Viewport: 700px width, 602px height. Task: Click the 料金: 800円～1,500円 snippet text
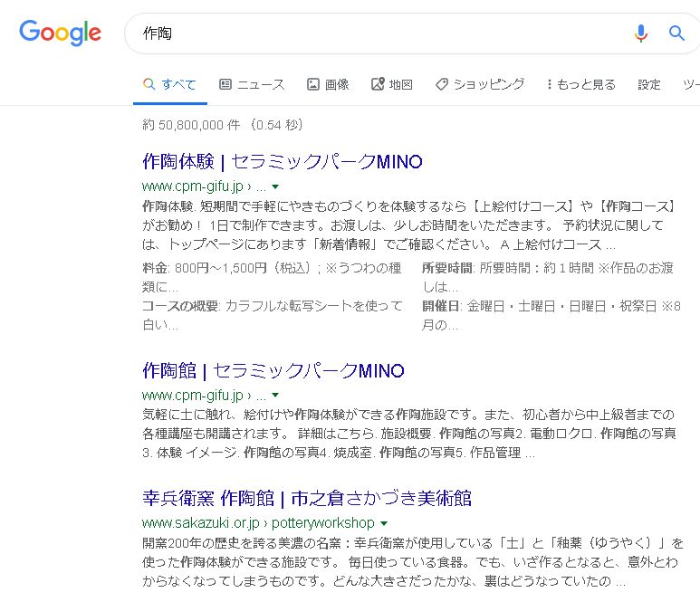pos(272,277)
